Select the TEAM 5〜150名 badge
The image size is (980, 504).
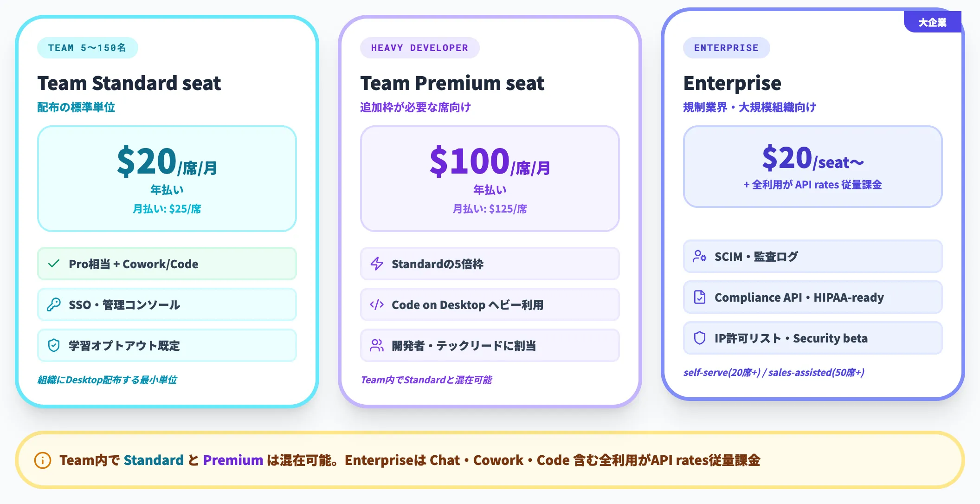pos(87,48)
